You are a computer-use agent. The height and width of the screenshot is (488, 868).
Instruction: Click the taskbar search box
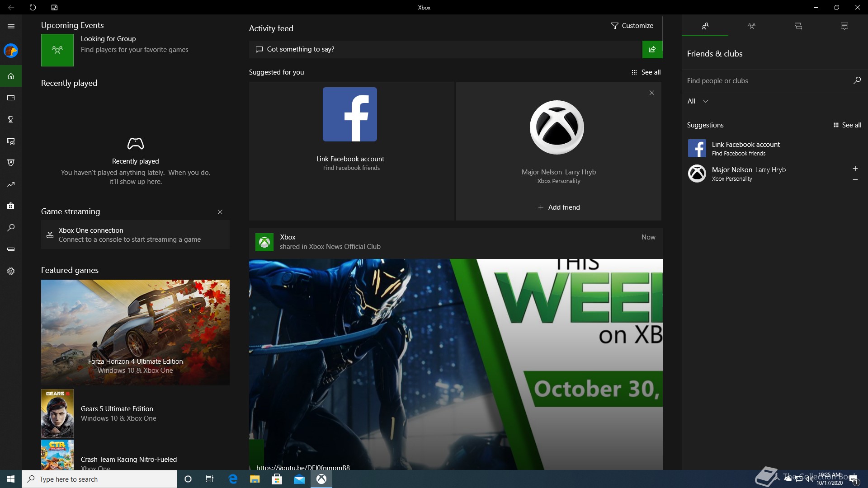[99, 479]
